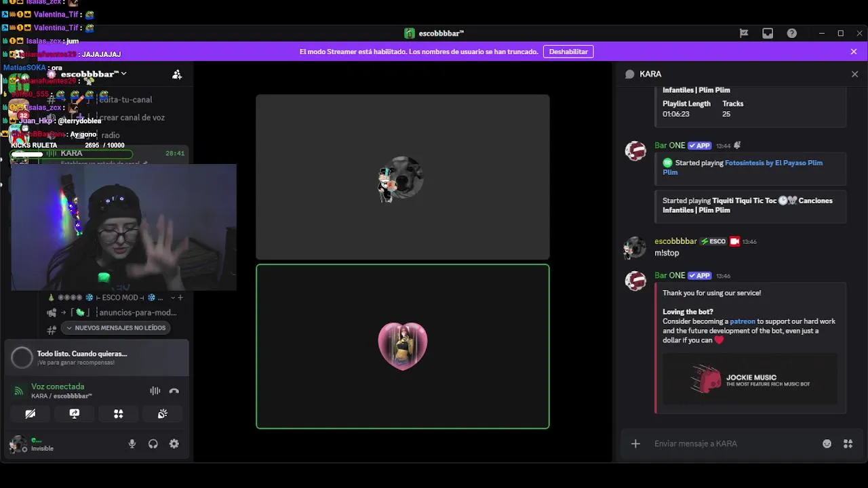Dismiss the purple Streamer mode banner

(x=854, y=52)
